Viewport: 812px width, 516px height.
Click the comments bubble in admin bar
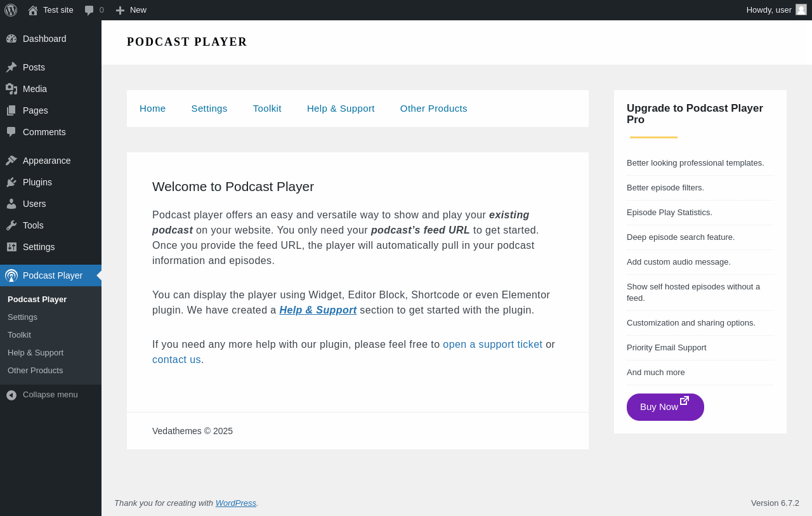click(x=89, y=10)
